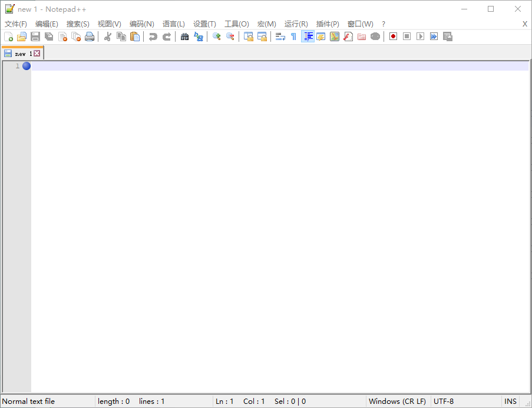
Task: Toggle the indent guide toolbar button
Action: pyautogui.click(x=308, y=37)
